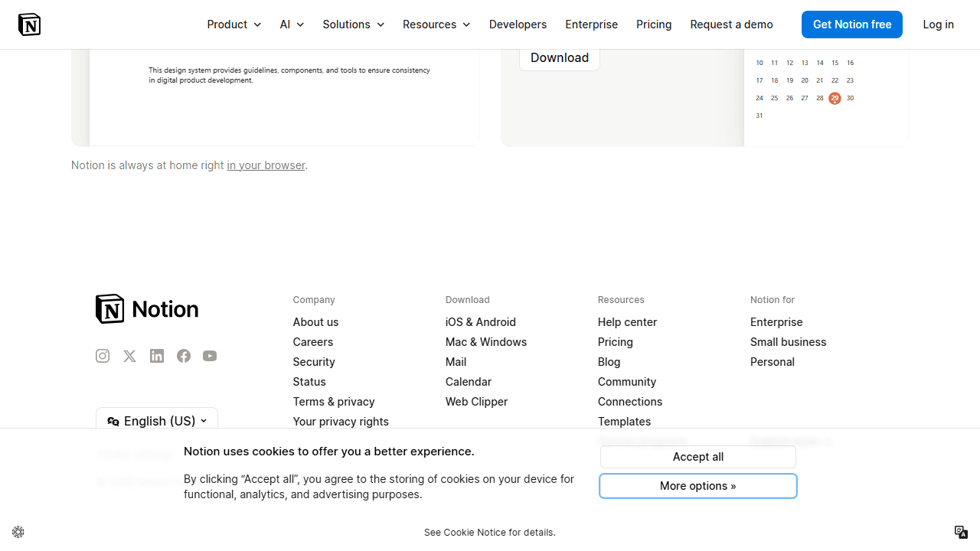Visit the Help center
The height and width of the screenshot is (551, 980).
click(628, 322)
